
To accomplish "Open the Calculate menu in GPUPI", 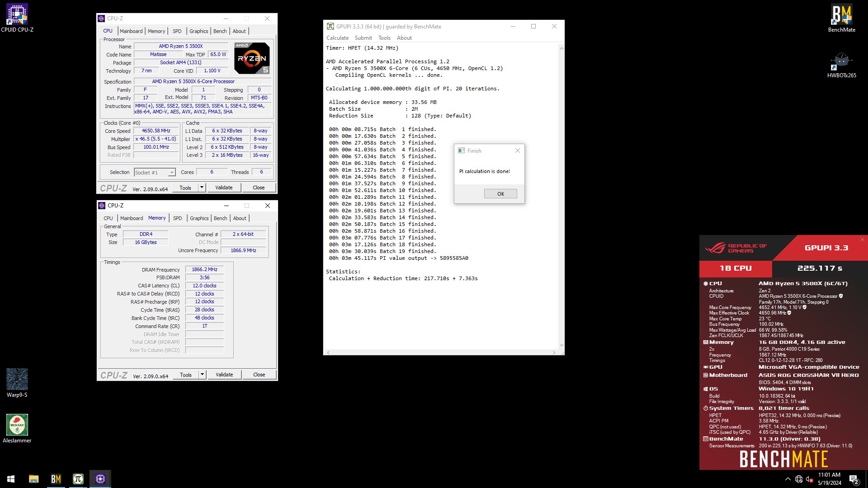I will (337, 38).
